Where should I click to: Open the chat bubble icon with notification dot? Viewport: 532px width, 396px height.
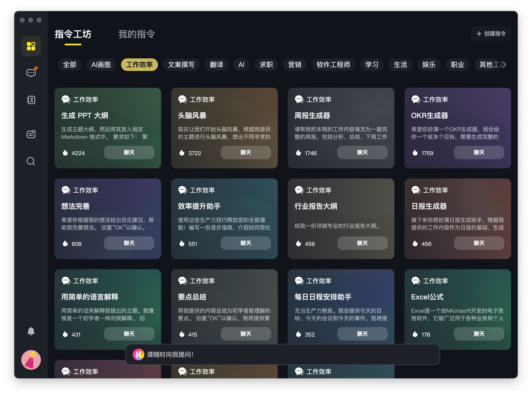31,73
